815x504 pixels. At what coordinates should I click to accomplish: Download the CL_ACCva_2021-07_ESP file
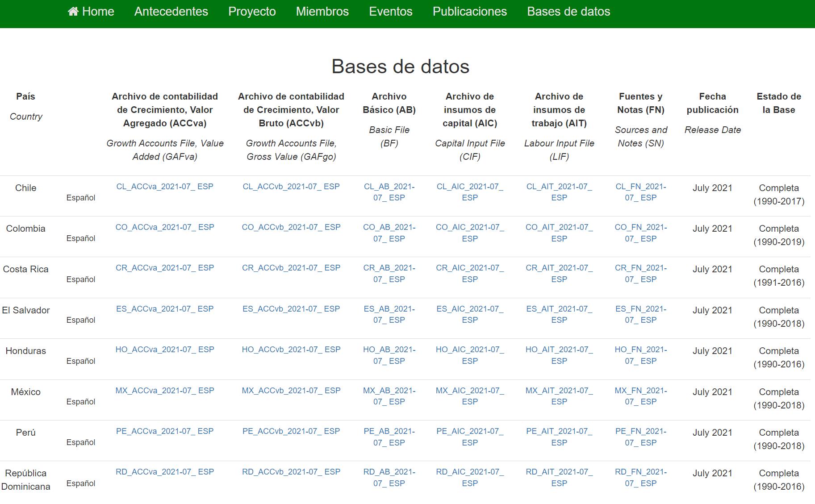click(x=164, y=187)
